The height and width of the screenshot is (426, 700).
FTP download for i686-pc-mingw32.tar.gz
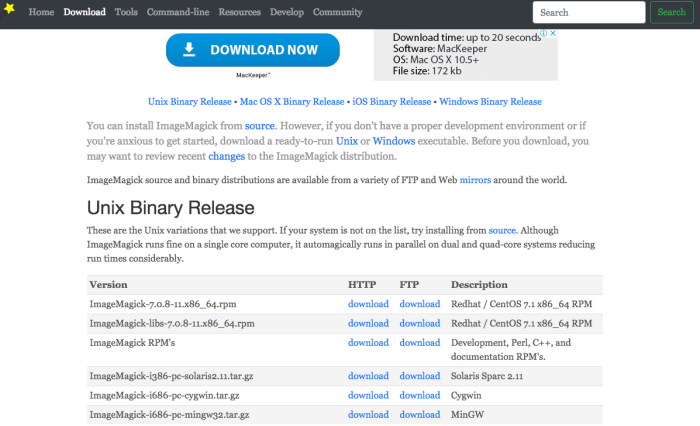pyautogui.click(x=420, y=414)
